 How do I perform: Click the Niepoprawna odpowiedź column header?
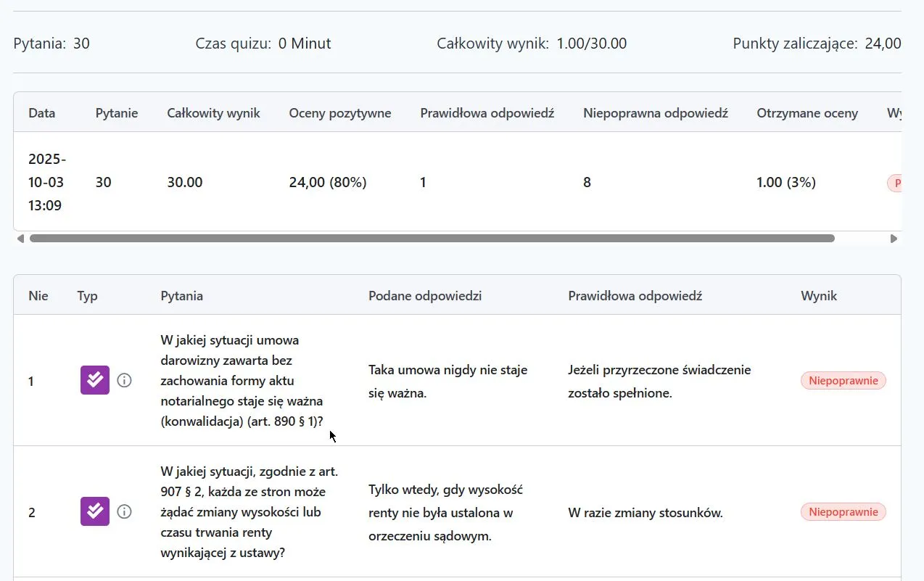click(x=655, y=113)
